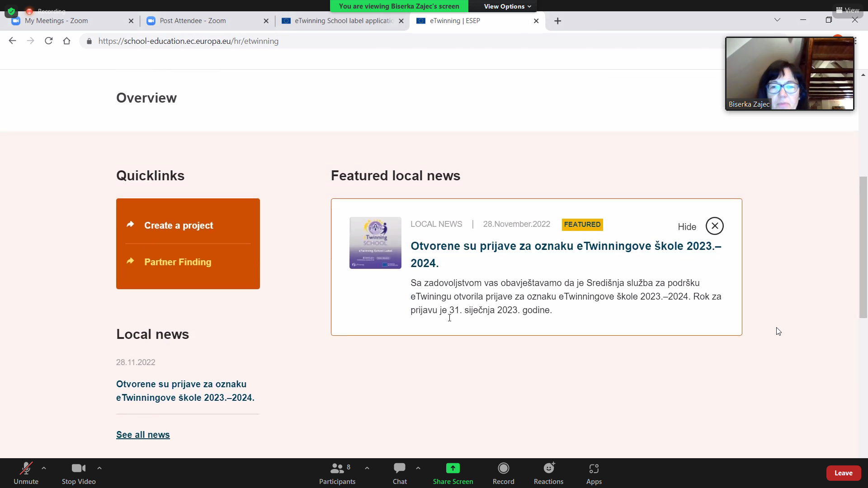Open Local news article from 28.11.2022

tap(185, 391)
